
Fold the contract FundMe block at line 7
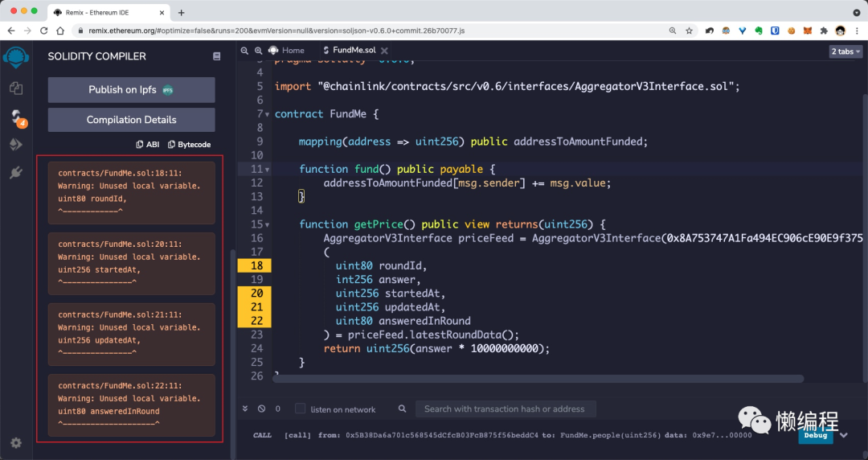click(x=268, y=115)
